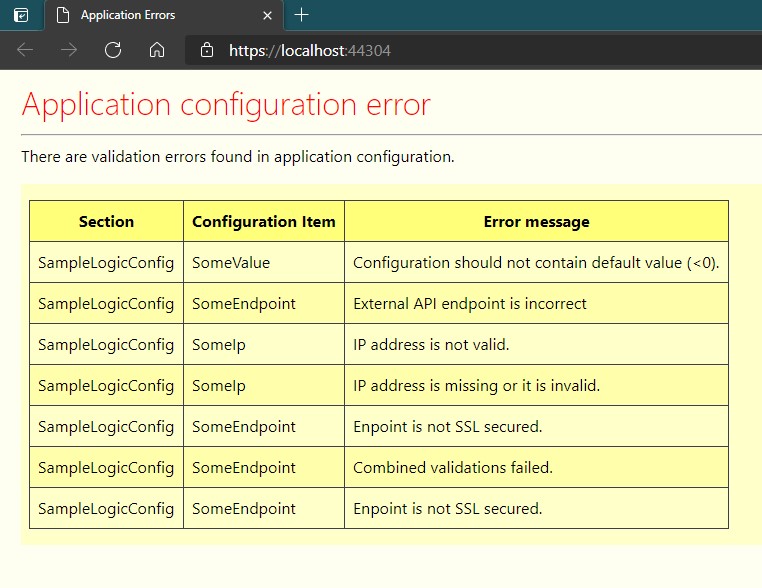Refresh the current page

pyautogui.click(x=113, y=50)
